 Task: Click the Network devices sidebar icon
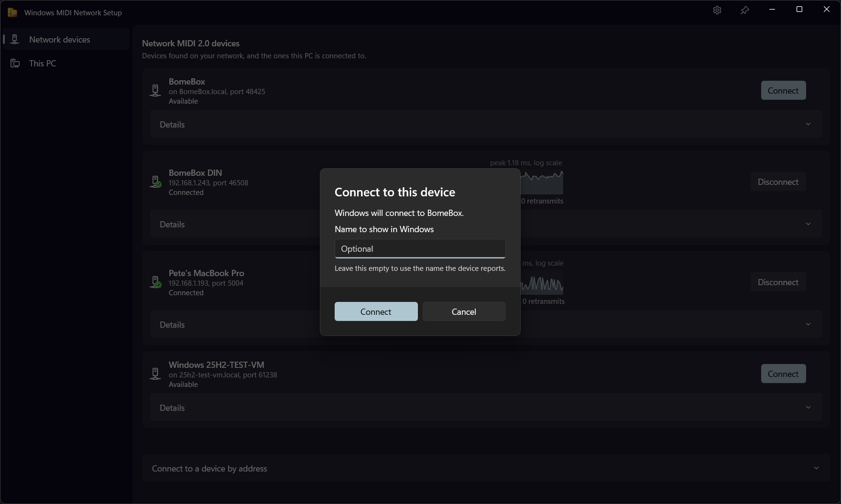15,39
